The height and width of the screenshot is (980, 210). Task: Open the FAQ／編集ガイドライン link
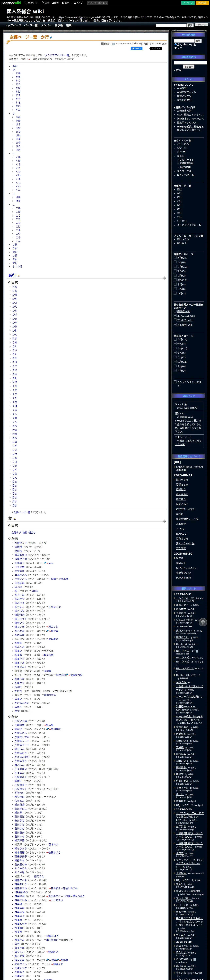[x=190, y=114]
